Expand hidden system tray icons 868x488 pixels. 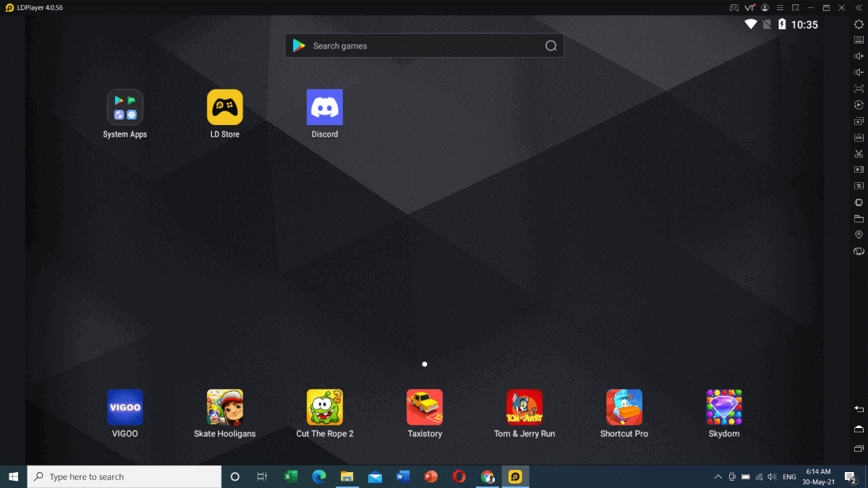(718, 476)
